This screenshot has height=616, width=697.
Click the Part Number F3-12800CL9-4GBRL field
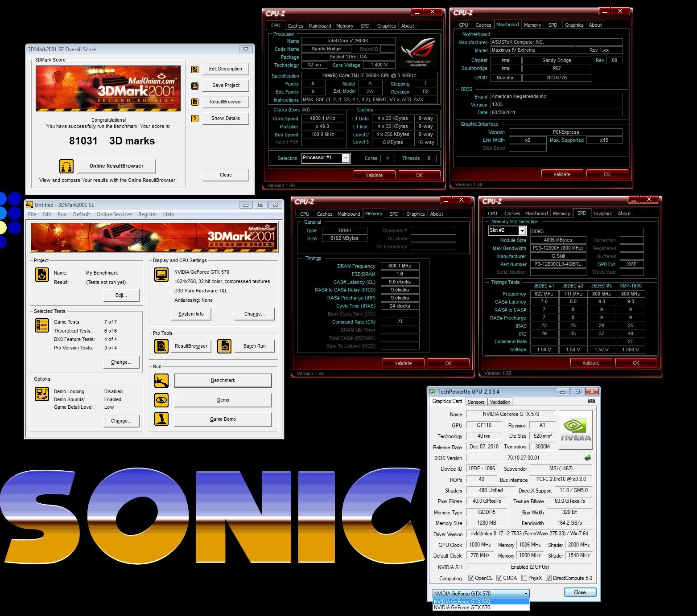[x=558, y=264]
